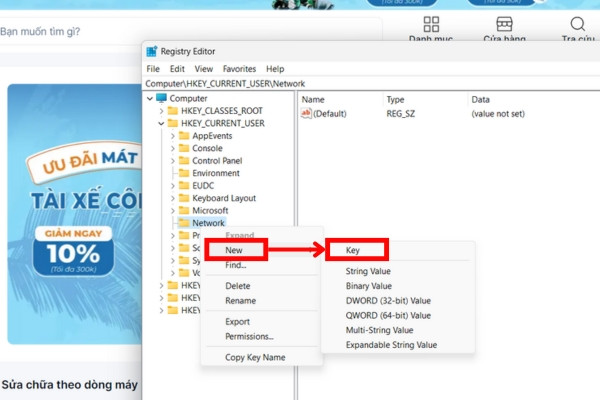Click the Control Panel folder icon
The image size is (600, 400).
(x=184, y=160)
